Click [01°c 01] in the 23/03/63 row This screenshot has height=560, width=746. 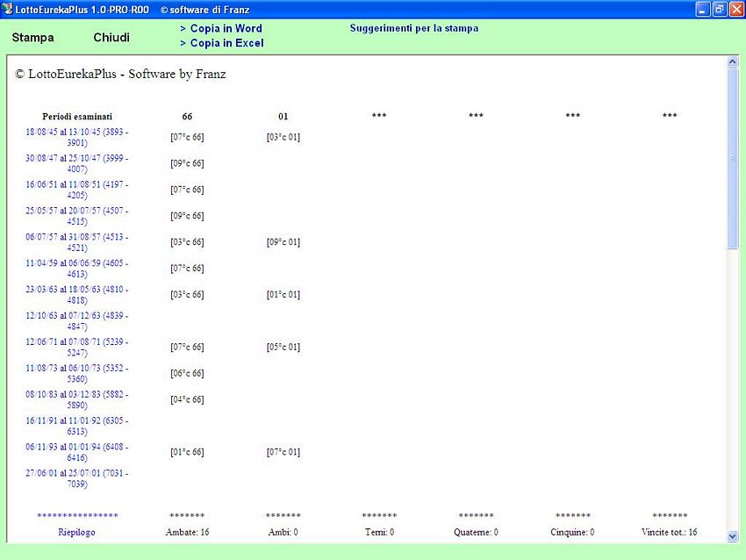(x=283, y=295)
